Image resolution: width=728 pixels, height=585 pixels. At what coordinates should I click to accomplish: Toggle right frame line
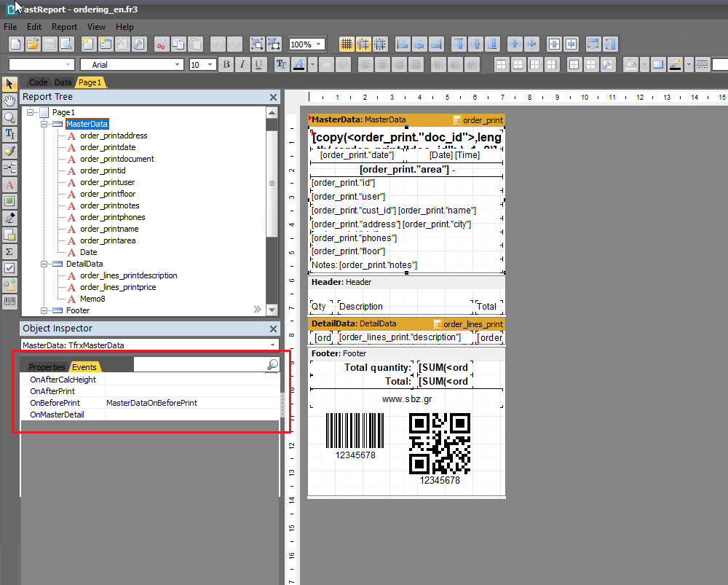click(x=552, y=65)
